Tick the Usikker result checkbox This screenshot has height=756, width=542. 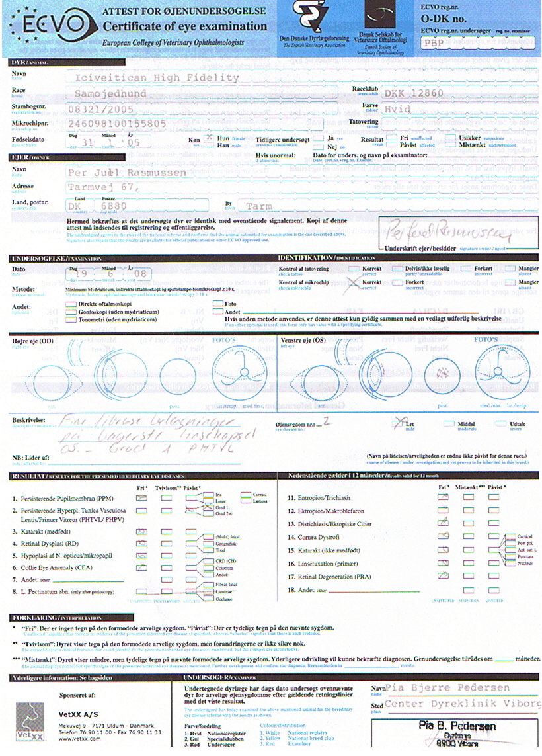tap(451, 138)
